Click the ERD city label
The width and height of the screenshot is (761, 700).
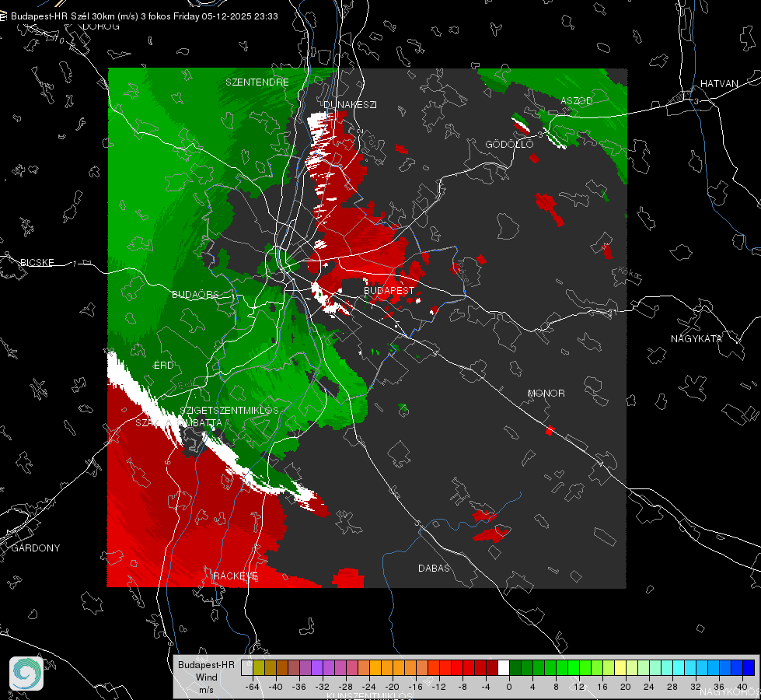point(163,366)
